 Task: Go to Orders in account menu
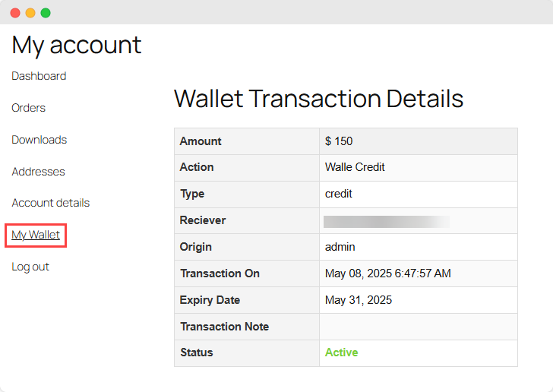pos(29,108)
